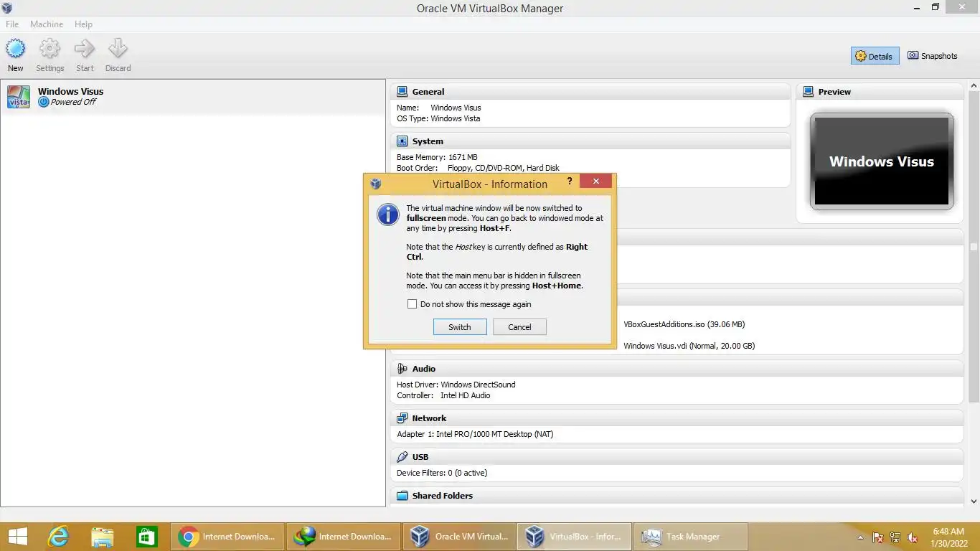
Task: Open Settings via the gear toolbar icon
Action: (x=50, y=49)
